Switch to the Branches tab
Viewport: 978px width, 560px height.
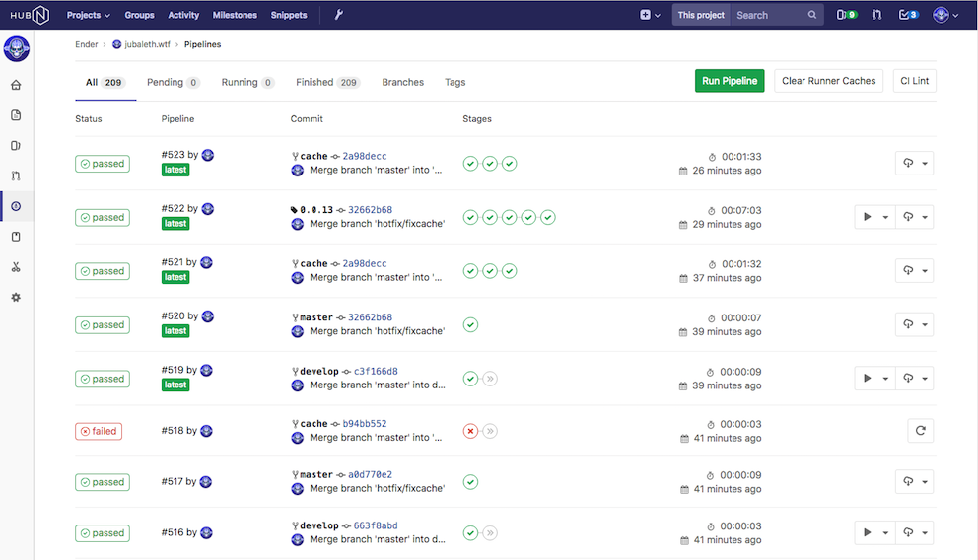(x=402, y=82)
